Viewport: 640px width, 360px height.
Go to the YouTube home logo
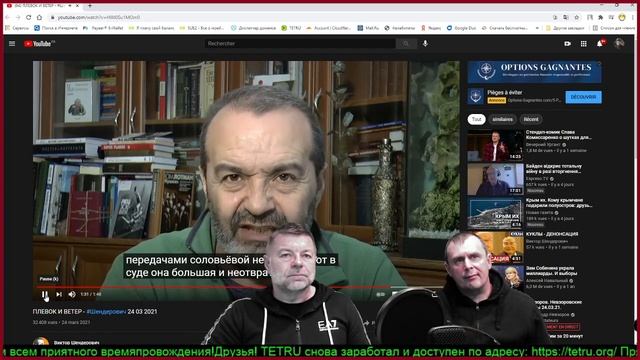39,44
